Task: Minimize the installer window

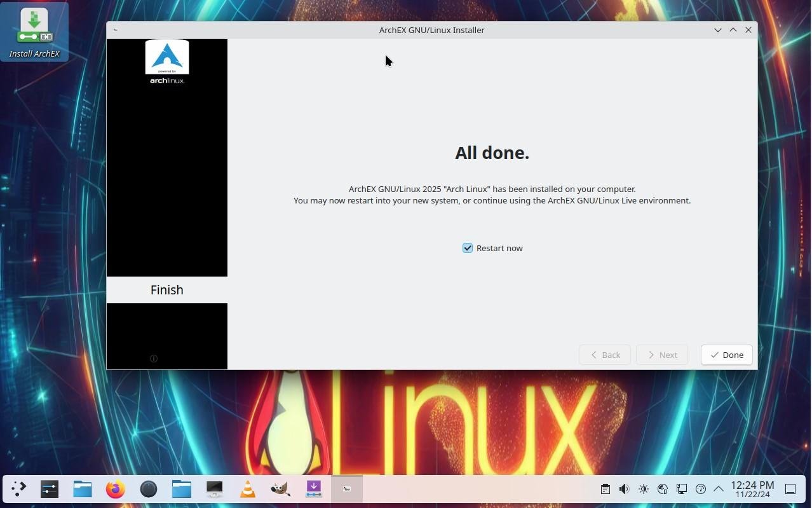Action: point(717,30)
